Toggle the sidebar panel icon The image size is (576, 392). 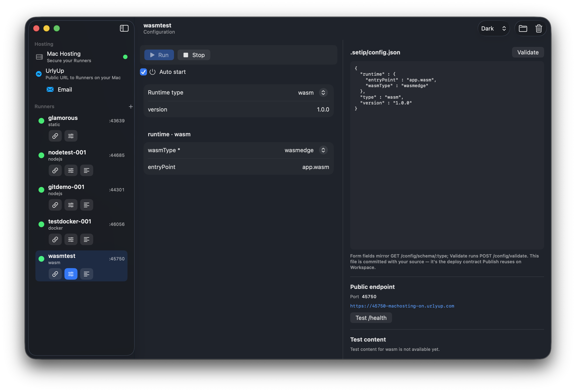(124, 28)
